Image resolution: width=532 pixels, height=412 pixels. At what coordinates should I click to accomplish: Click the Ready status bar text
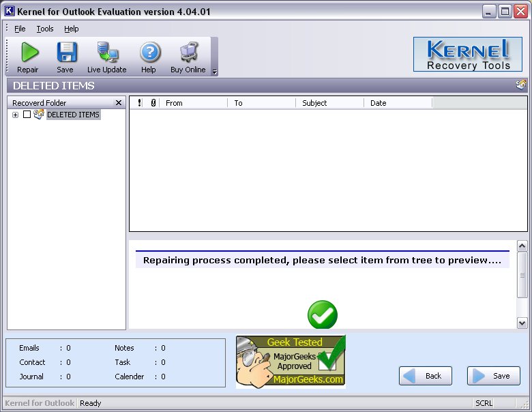[x=90, y=403]
